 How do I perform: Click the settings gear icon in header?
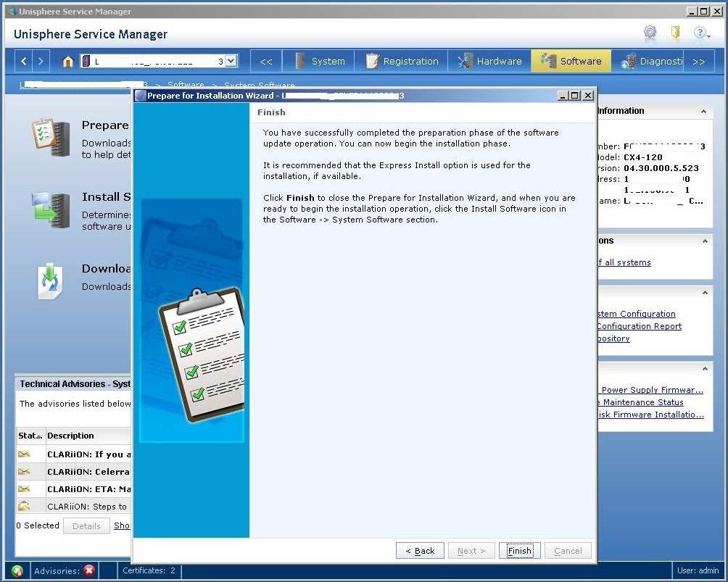click(650, 33)
